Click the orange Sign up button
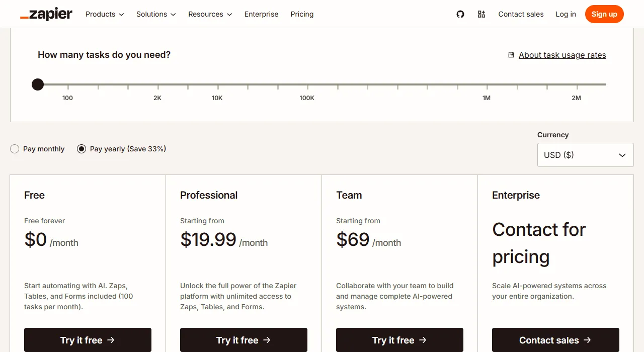Screen dimensions: 644x352 pyautogui.click(x=604, y=14)
